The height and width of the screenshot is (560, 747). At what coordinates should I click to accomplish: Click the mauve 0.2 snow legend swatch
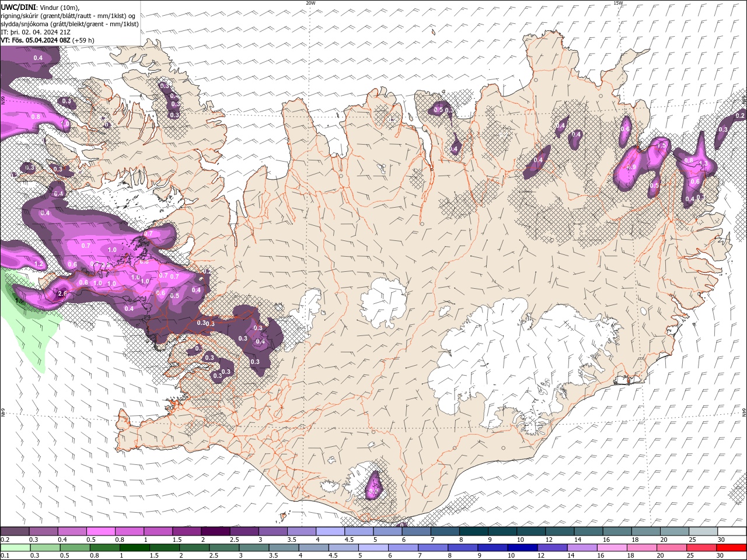[15, 531]
